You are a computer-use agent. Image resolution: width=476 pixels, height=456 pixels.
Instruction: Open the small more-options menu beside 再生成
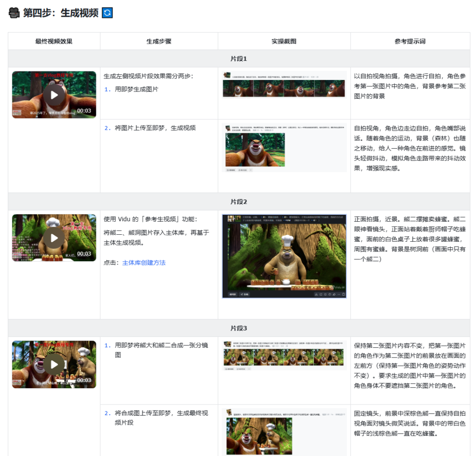(x=251, y=170)
